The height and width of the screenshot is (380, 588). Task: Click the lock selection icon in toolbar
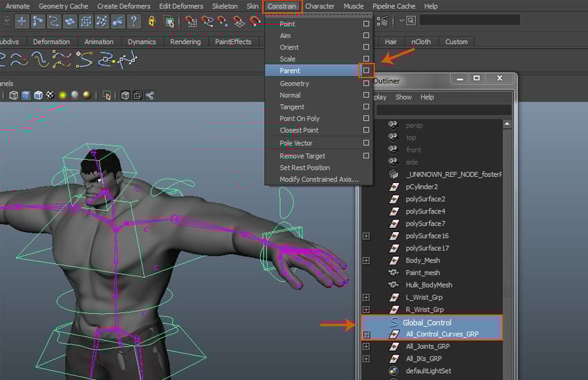click(151, 21)
